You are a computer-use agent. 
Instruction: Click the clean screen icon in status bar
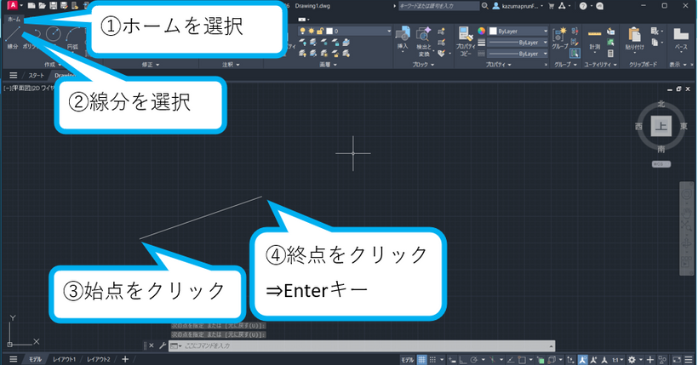tap(677, 360)
